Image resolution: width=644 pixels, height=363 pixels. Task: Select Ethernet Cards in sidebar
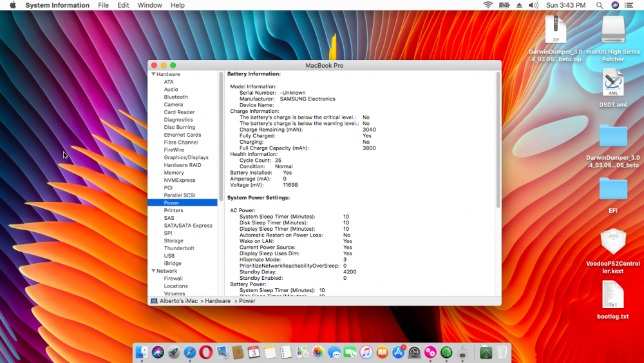(182, 135)
